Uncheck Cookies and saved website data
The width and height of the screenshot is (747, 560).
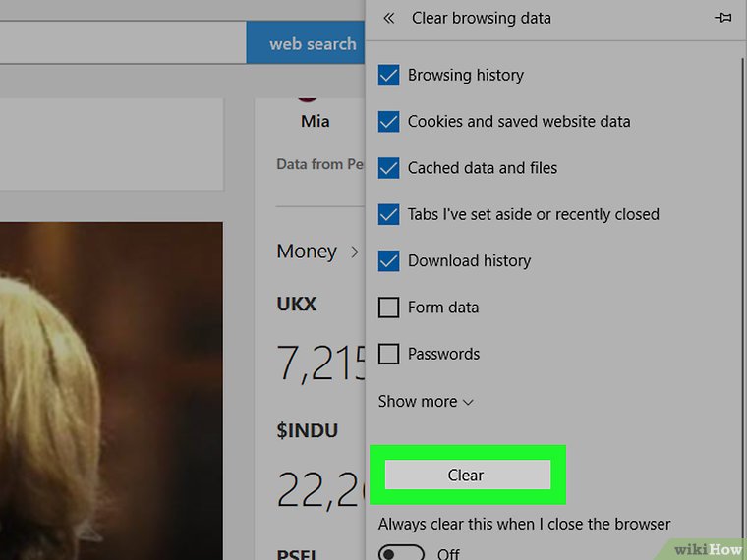pyautogui.click(x=389, y=122)
